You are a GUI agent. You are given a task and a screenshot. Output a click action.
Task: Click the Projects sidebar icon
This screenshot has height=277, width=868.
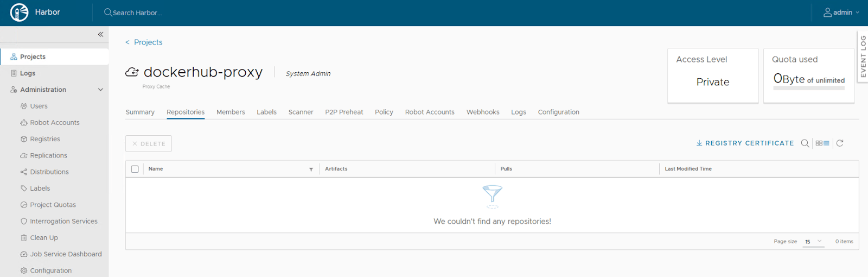[14, 56]
